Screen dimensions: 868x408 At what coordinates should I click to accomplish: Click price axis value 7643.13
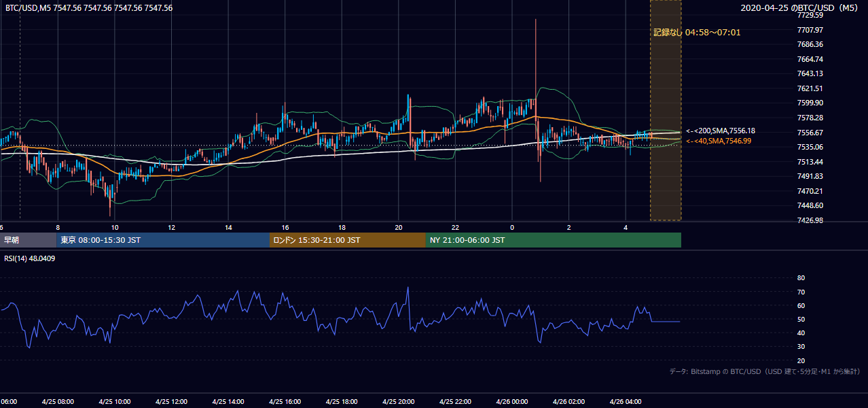click(x=810, y=73)
